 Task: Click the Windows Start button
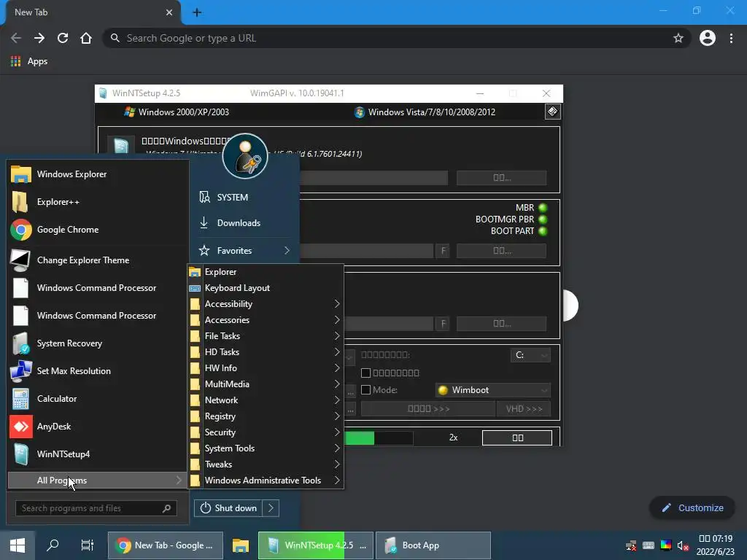(x=18, y=545)
